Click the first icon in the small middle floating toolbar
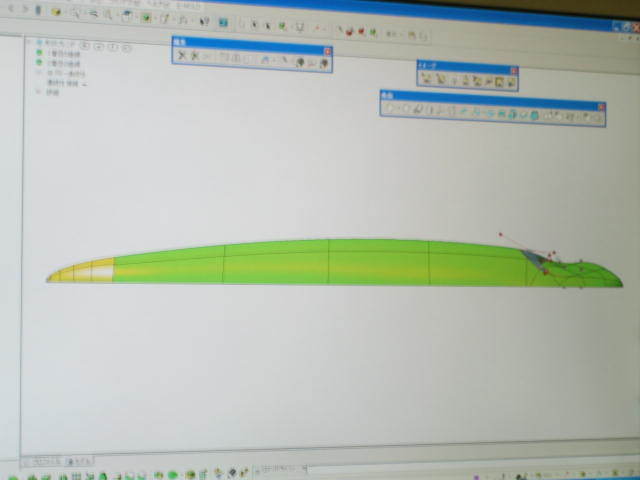 pyautogui.click(x=427, y=78)
